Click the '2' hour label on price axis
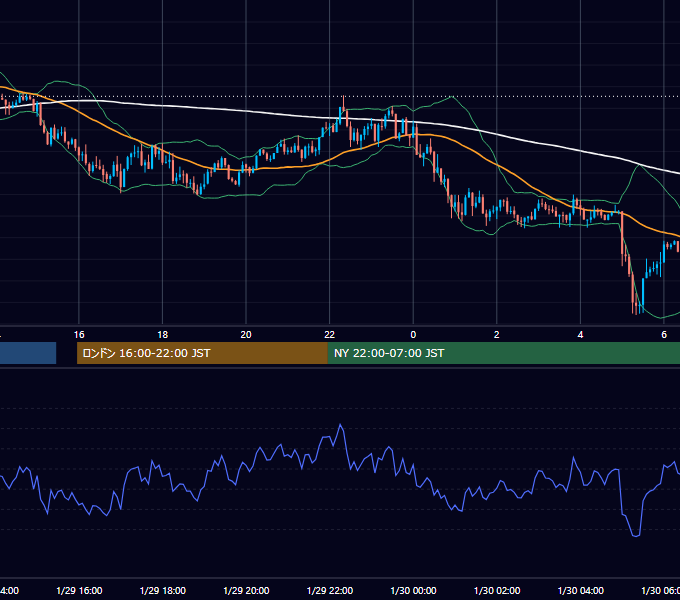This screenshot has width=680, height=600. coord(497,334)
